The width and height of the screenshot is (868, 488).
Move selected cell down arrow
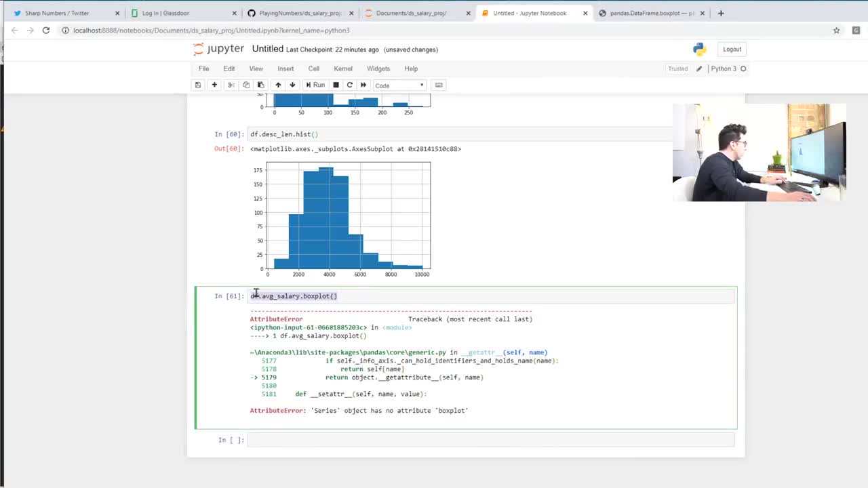click(x=292, y=85)
